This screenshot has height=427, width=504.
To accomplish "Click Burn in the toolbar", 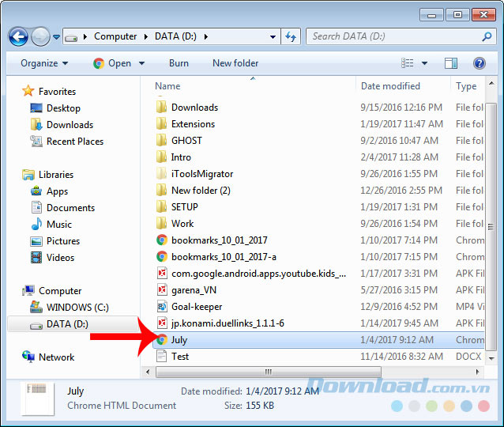I will tap(179, 63).
